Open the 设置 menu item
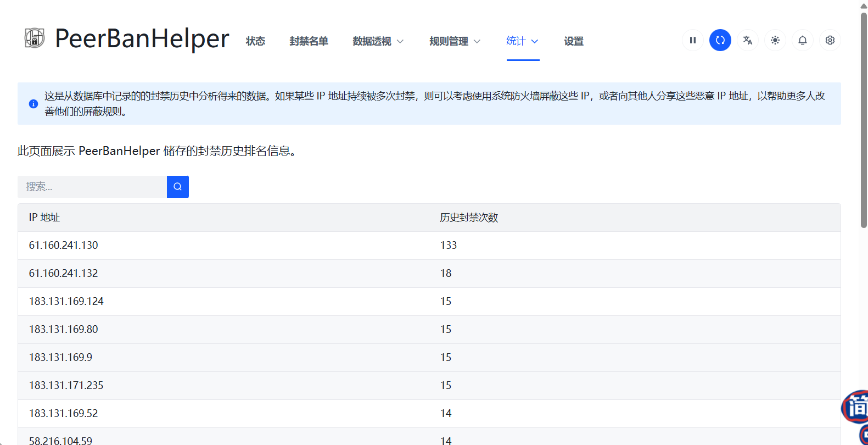 574,41
